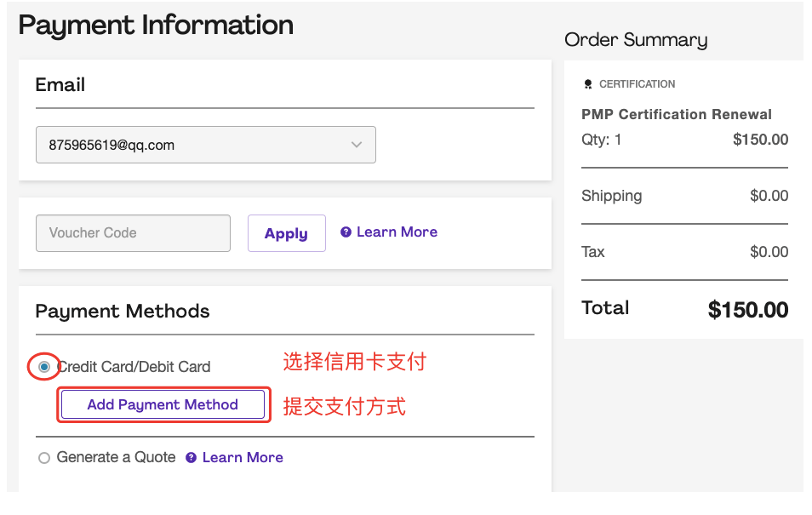
Task: Click the help icon beside voucher Learn More
Action: 346,232
